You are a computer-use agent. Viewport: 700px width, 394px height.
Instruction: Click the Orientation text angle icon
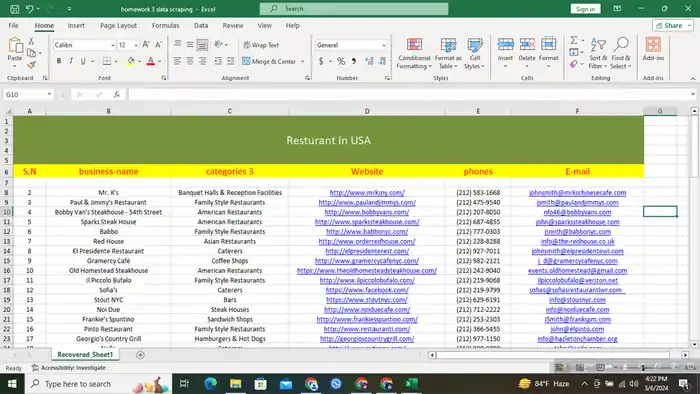218,45
